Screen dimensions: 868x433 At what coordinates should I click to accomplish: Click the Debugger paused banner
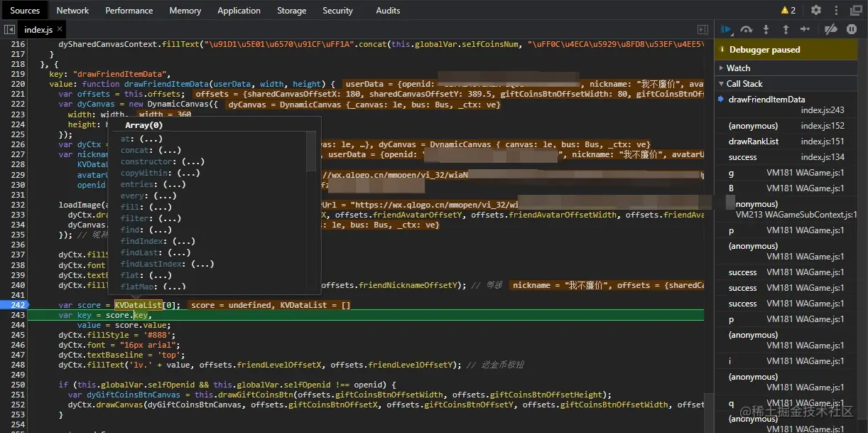click(x=786, y=50)
